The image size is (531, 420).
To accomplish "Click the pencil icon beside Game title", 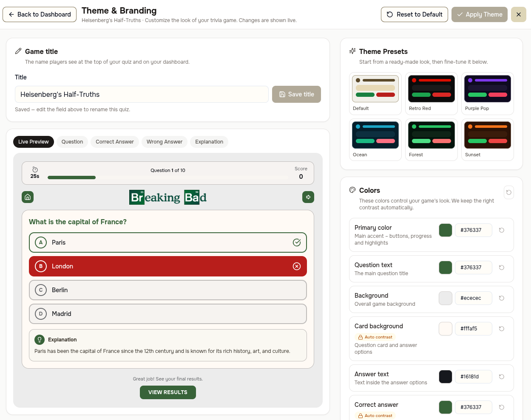I will click(18, 51).
